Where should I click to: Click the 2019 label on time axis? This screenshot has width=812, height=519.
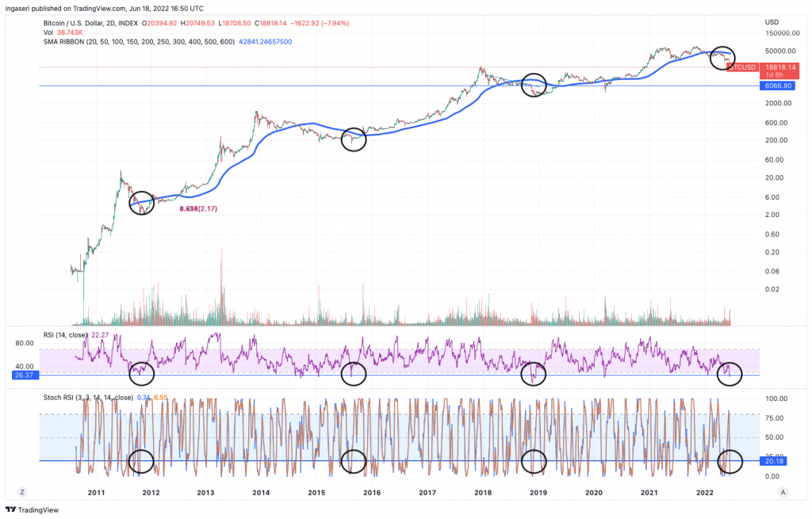(538, 493)
